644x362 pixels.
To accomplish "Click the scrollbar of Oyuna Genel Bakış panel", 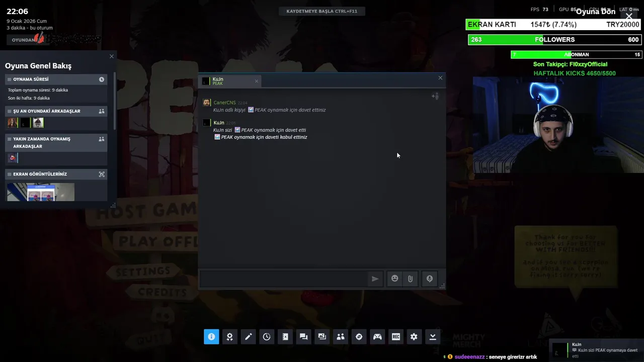I will point(115,101).
